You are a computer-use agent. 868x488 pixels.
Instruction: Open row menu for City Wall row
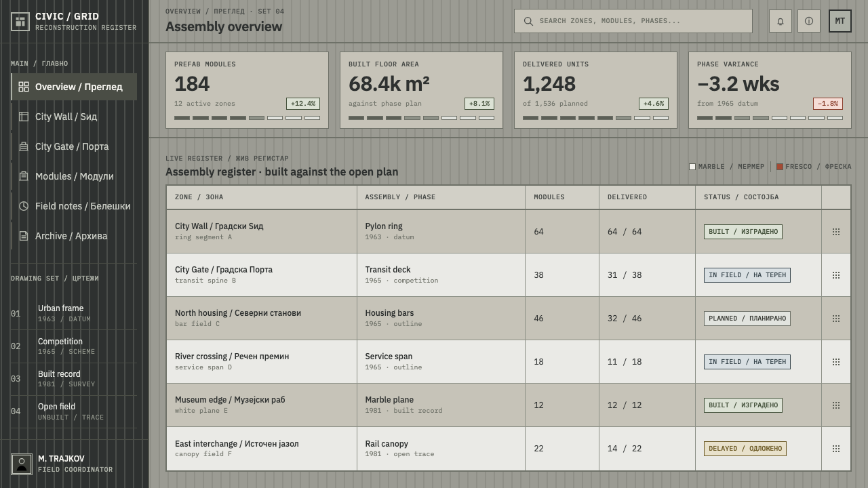click(x=836, y=232)
